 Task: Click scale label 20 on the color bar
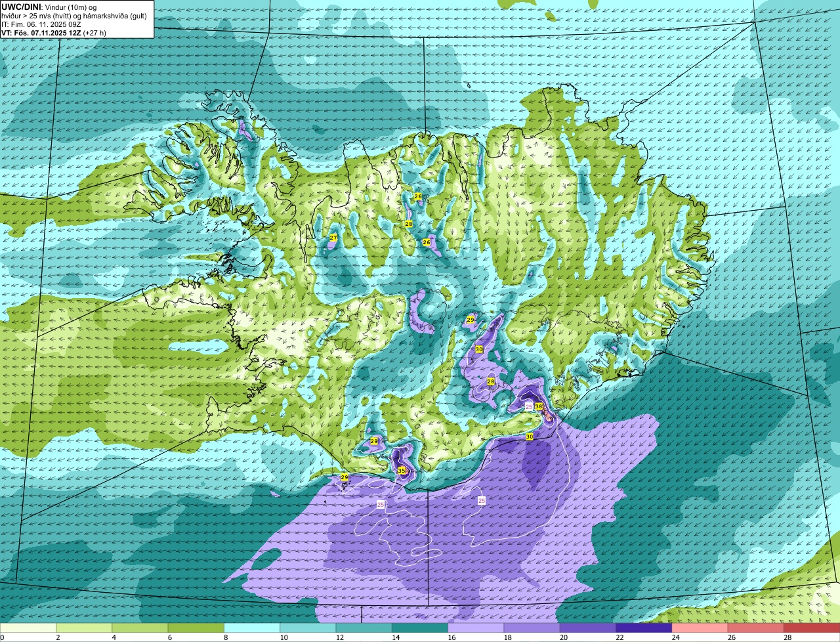coord(563,637)
